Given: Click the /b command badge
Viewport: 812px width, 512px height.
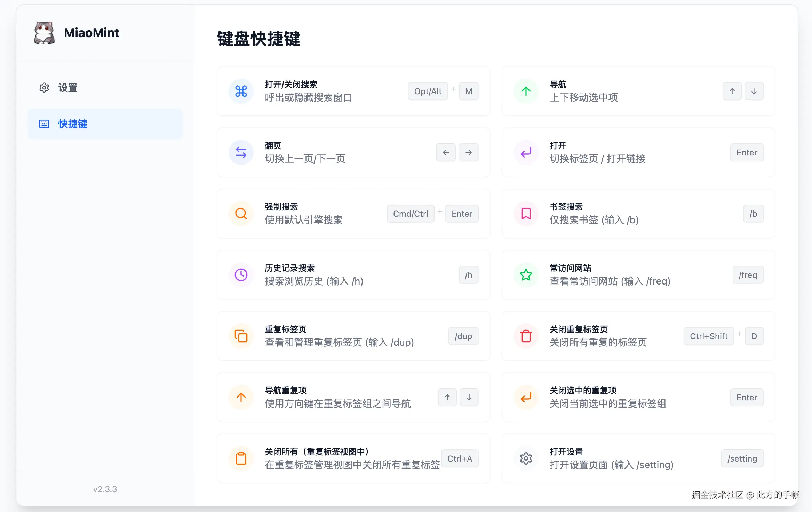Looking at the screenshot, I should (754, 214).
